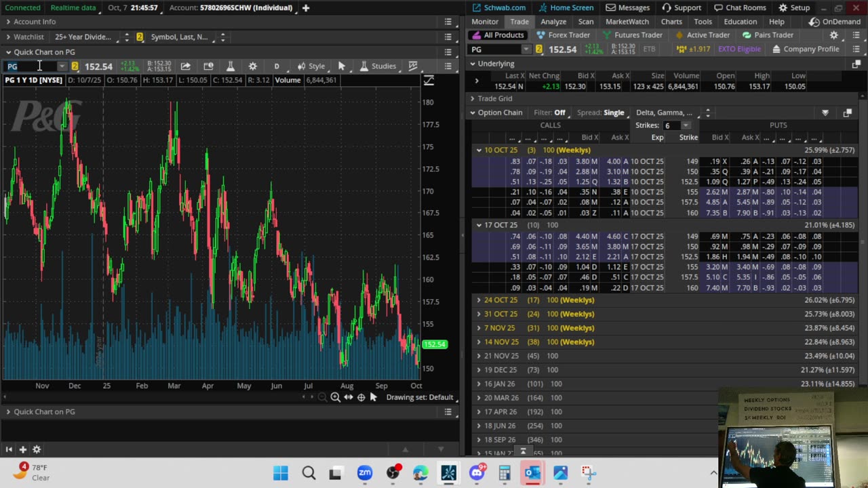This screenshot has width=868, height=488.
Task: Open chart settings gear in Quick Chart
Action: [253, 66]
